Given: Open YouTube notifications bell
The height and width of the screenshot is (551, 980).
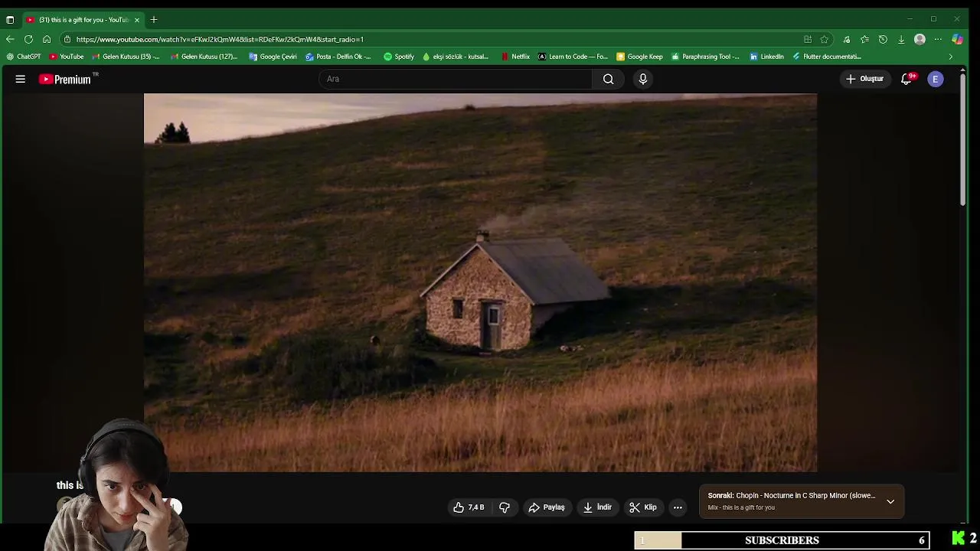Looking at the screenshot, I should (x=906, y=79).
